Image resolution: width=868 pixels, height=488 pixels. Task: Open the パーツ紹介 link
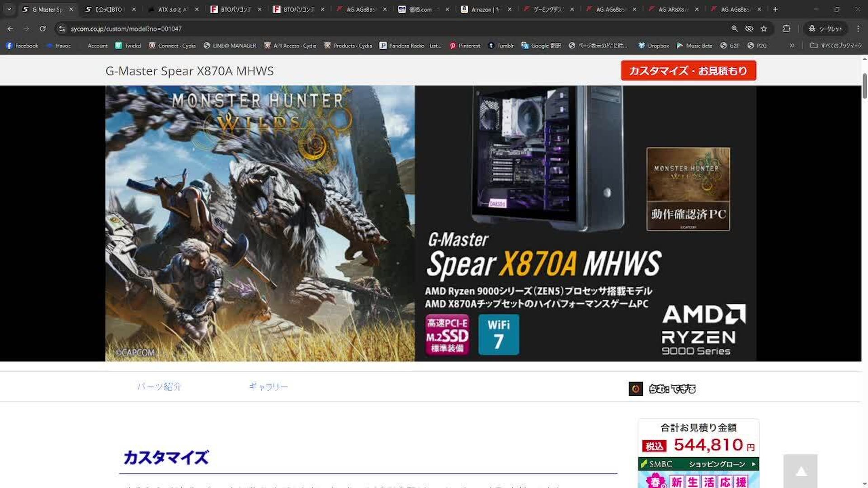159,386
